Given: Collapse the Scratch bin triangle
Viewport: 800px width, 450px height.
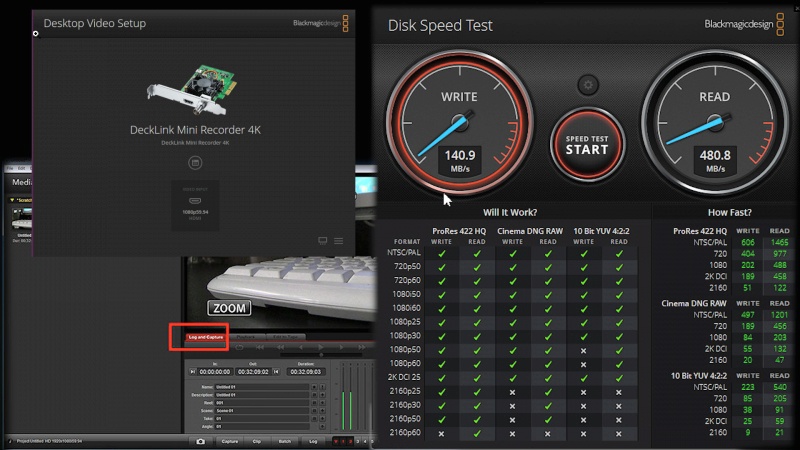Looking at the screenshot, I should coord(13,199).
